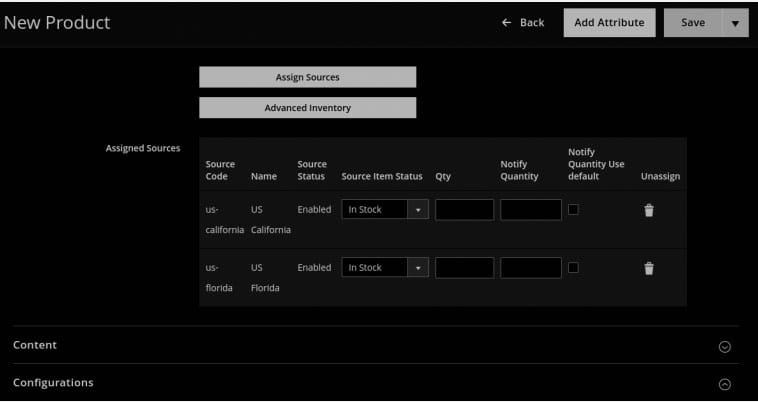The width and height of the screenshot is (758, 402).
Task: Toggle Notify Quantity Use default for California
Action: [x=573, y=209]
